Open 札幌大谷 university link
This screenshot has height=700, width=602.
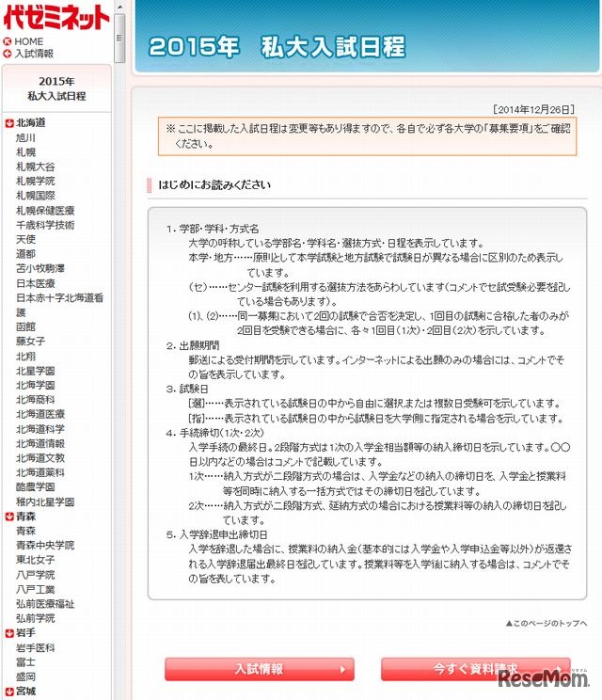pos(36,167)
